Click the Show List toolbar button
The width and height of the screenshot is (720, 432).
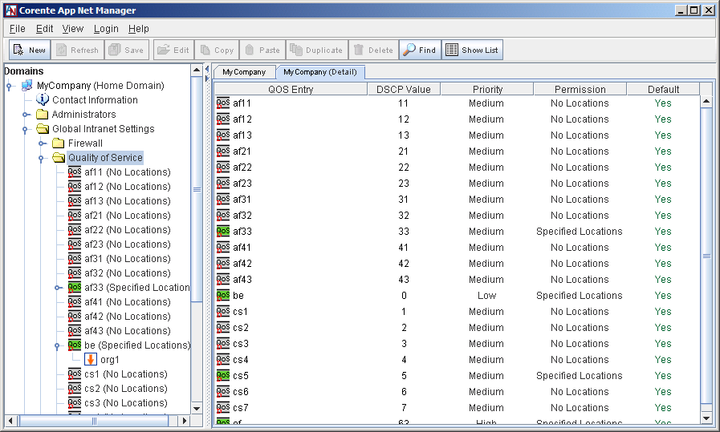tap(472, 50)
